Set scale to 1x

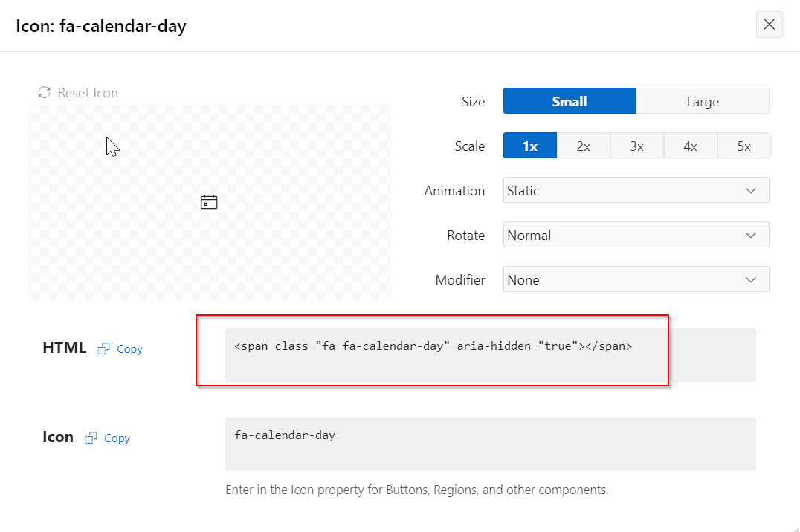pyautogui.click(x=530, y=146)
